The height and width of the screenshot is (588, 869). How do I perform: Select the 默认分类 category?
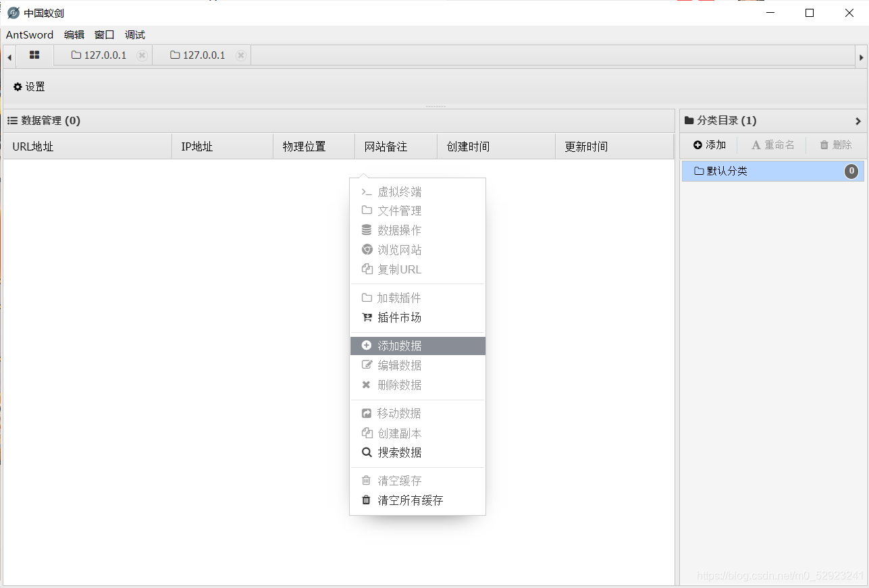tap(773, 171)
